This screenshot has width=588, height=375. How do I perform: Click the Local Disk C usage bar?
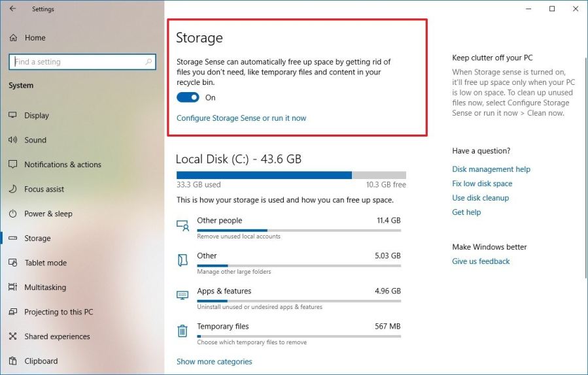point(291,175)
